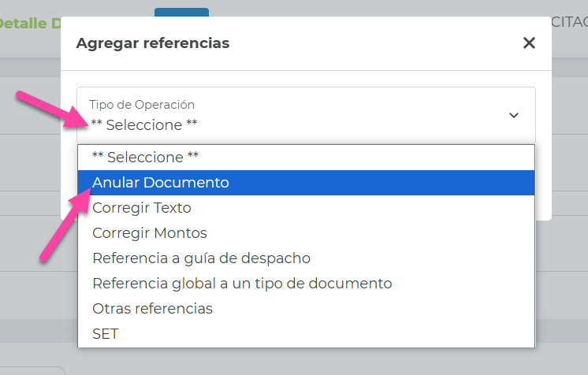Choose Corregir Montos option
588x375 pixels.
point(150,233)
